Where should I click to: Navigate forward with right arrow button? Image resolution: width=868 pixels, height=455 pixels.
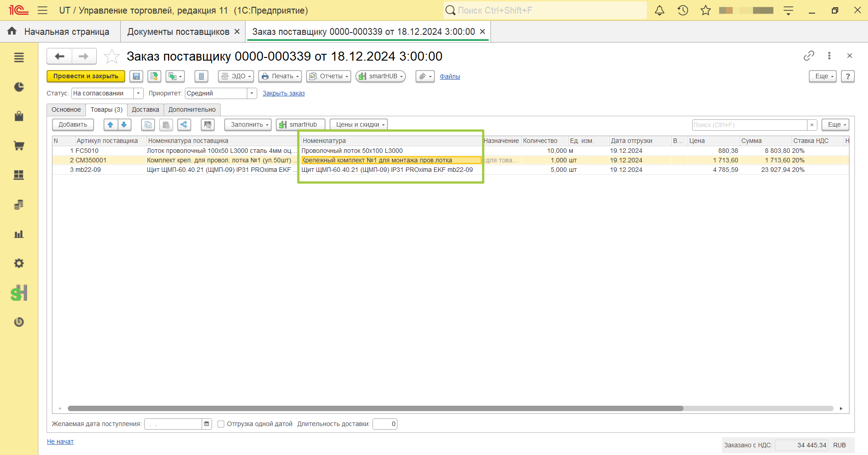84,56
